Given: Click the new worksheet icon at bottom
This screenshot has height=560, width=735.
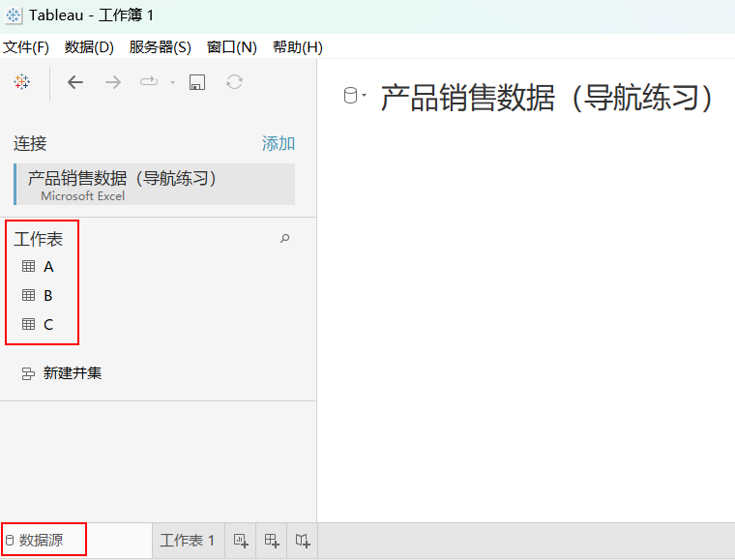Looking at the screenshot, I should [241, 541].
